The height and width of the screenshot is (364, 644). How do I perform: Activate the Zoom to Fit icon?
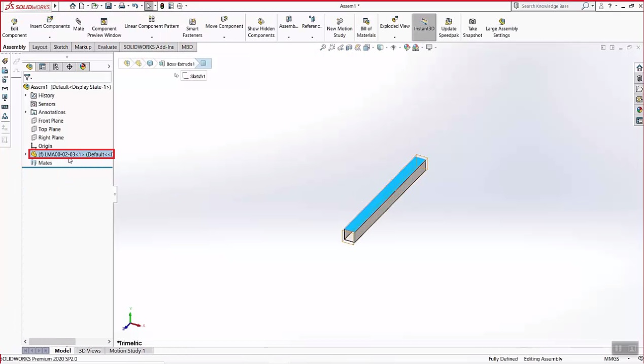tap(323, 47)
